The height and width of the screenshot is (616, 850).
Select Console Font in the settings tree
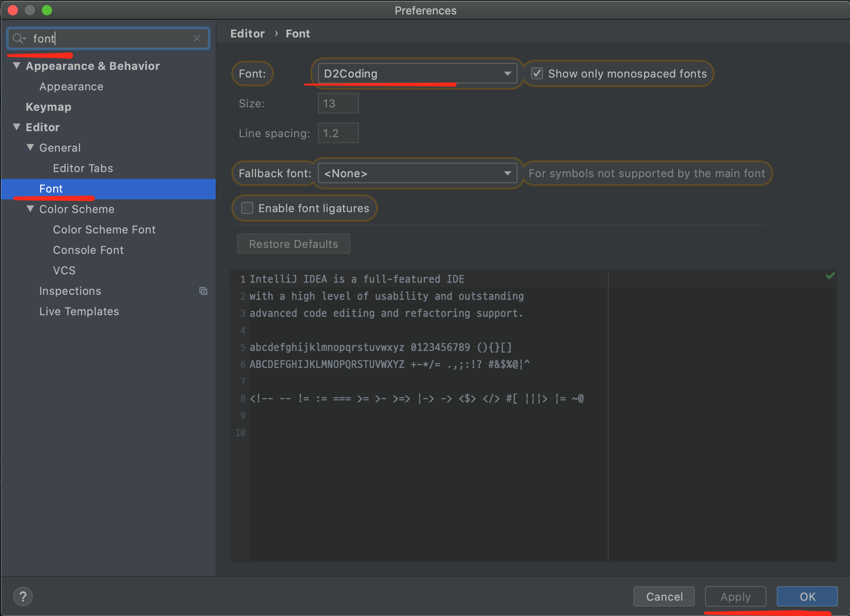pos(88,250)
